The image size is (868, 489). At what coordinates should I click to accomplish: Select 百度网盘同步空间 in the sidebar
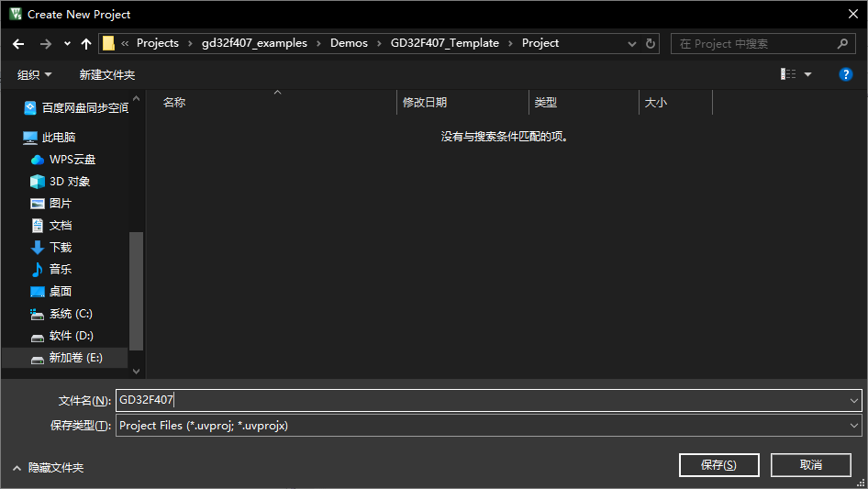click(x=76, y=108)
